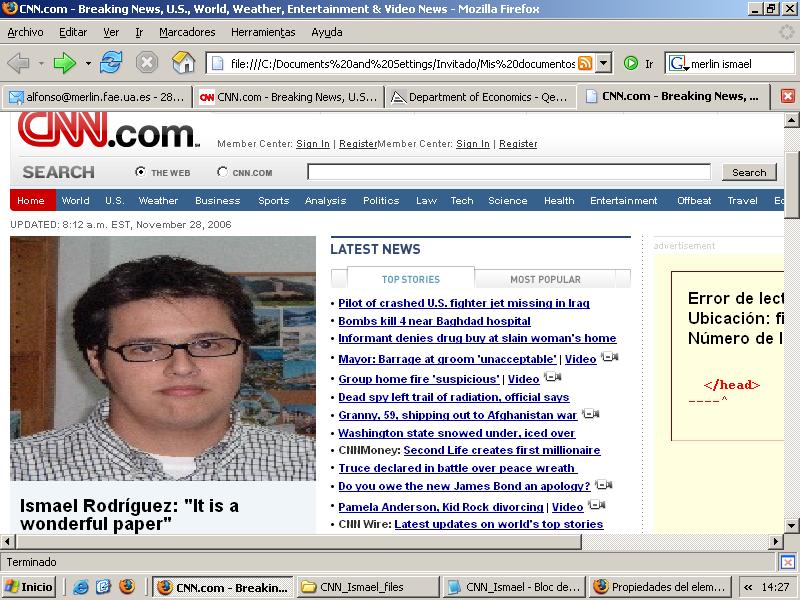
Task: Open the Marcadores menu
Action: (187, 32)
